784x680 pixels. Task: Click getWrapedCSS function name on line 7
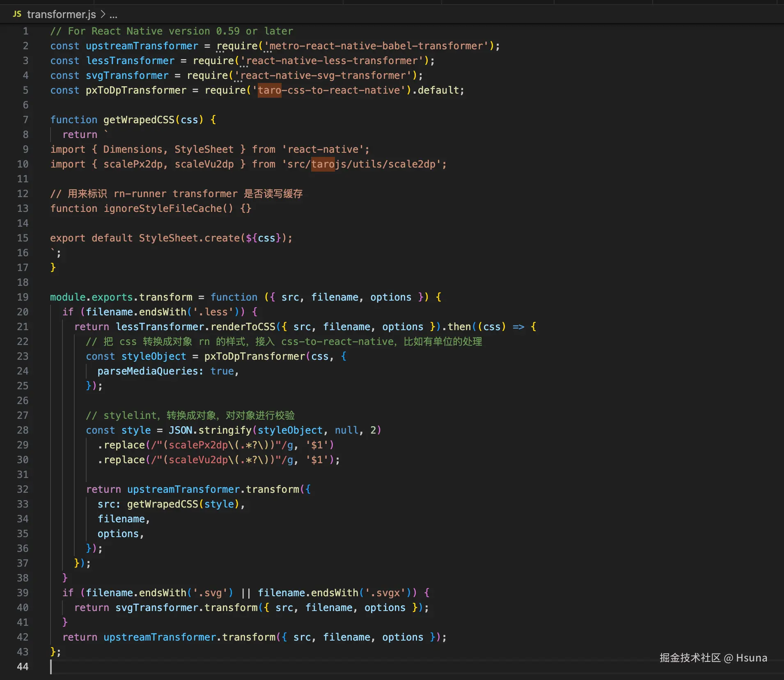139,120
